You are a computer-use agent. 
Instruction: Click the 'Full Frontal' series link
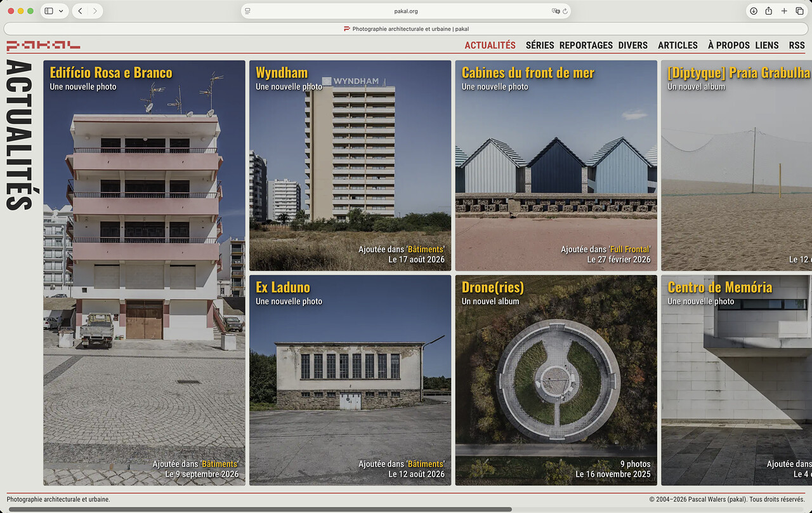click(x=630, y=250)
